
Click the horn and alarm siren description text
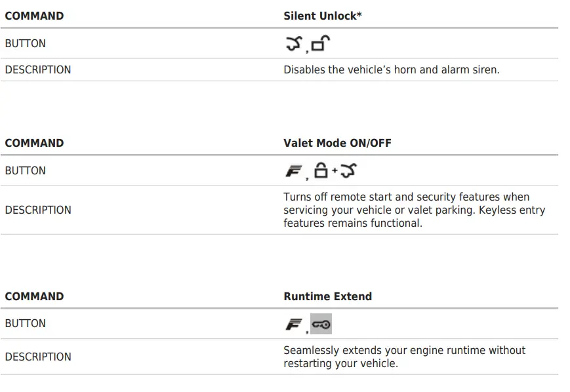click(391, 69)
